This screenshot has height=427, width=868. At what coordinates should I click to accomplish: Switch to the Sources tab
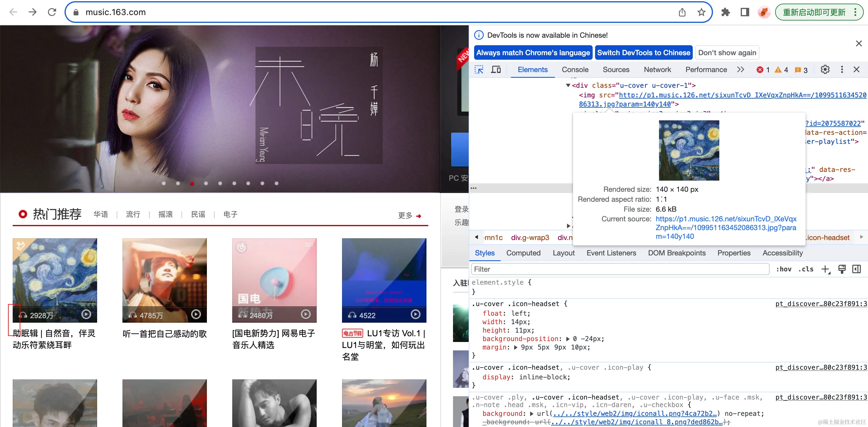tap(616, 69)
